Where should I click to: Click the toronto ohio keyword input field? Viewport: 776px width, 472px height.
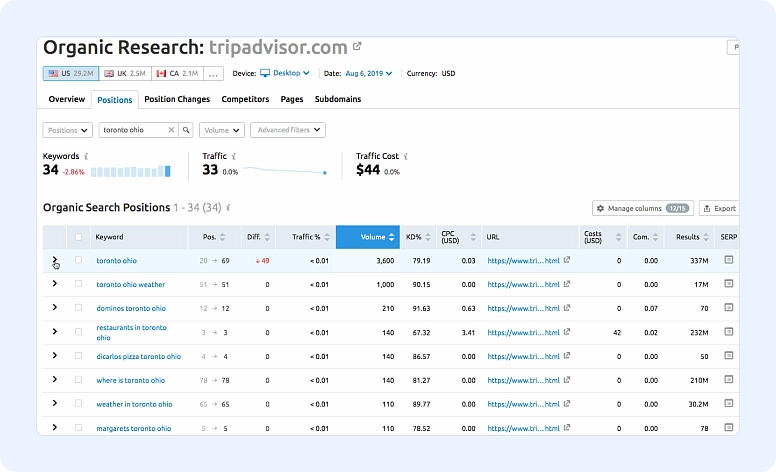coord(135,130)
